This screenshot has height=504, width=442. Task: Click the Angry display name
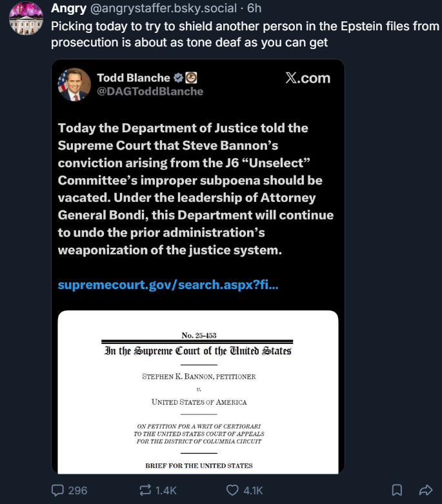[x=69, y=9]
